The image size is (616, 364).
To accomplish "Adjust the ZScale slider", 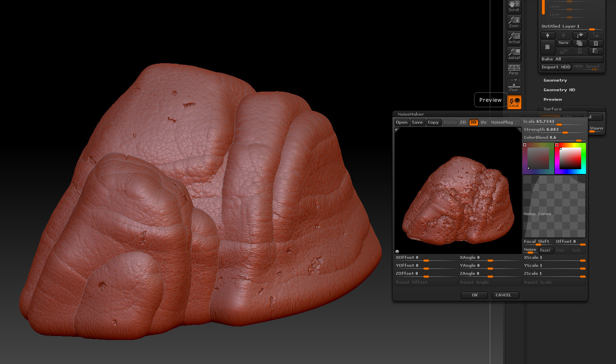I will (554, 274).
